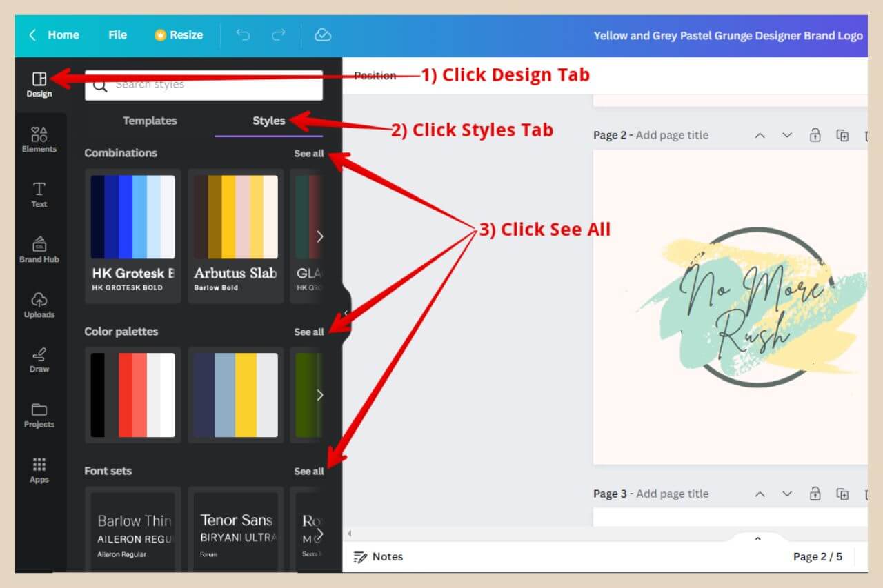Apply the HK Grotesk blue combination
This screenshot has height=588, width=883.
click(x=132, y=236)
